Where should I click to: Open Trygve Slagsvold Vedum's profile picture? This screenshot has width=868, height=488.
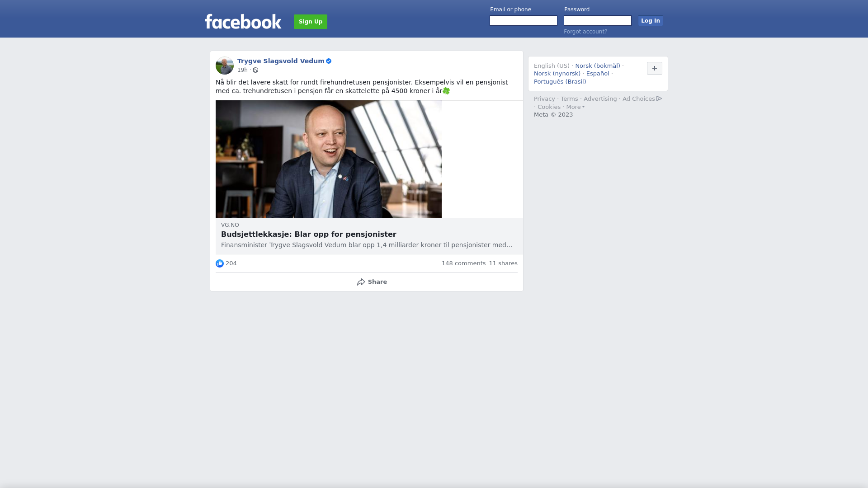[x=225, y=66]
